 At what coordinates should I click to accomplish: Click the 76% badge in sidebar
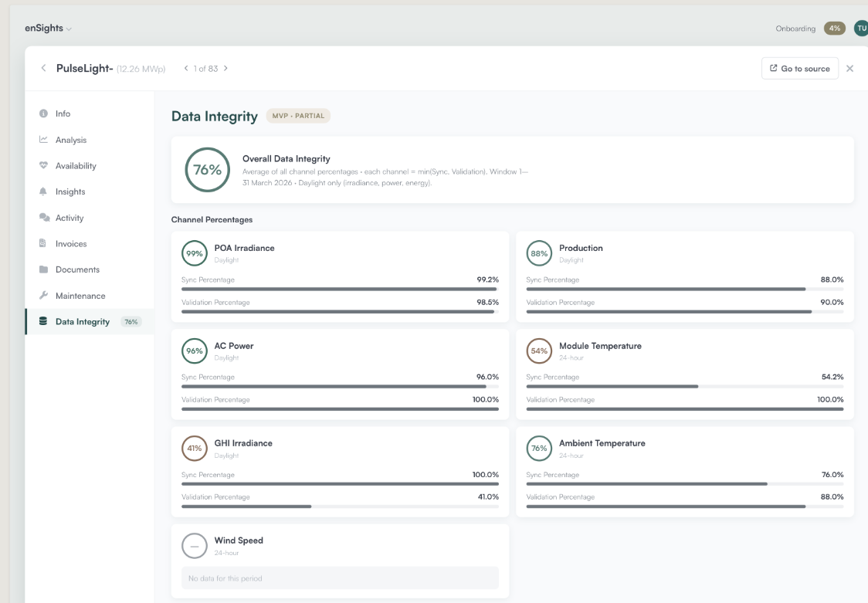click(131, 321)
